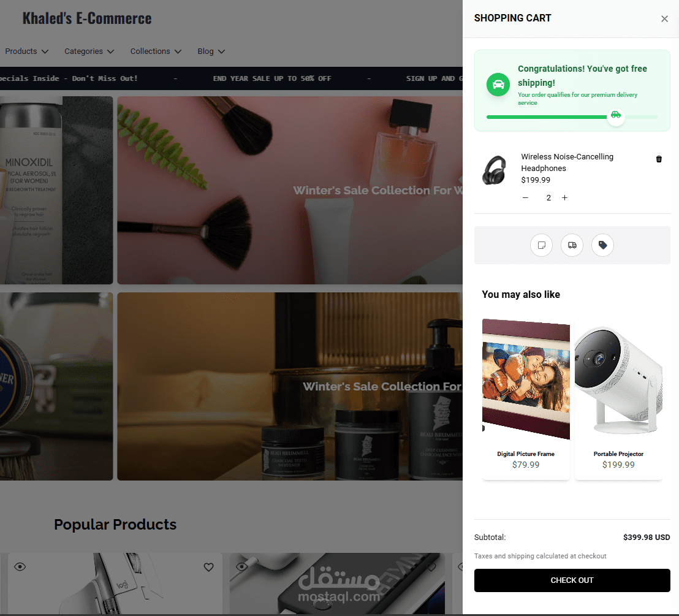Click the free shipping progress bar handle
The height and width of the screenshot is (616, 679).
tap(616, 115)
